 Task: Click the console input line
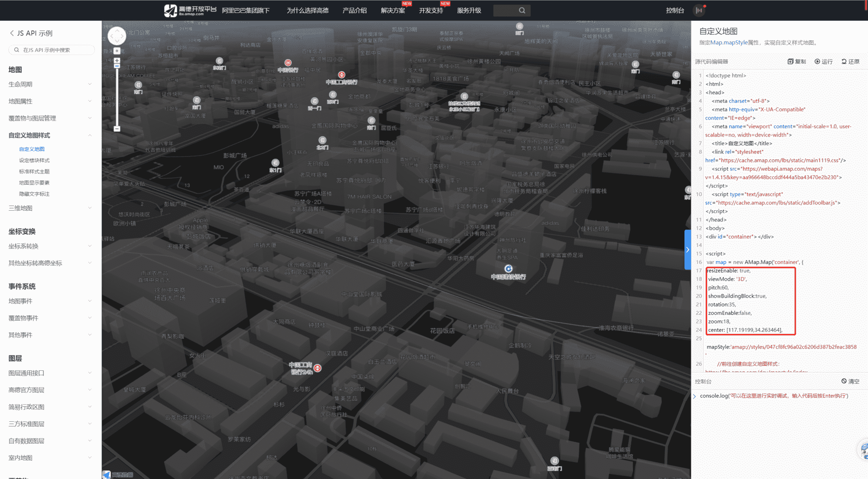coord(774,396)
